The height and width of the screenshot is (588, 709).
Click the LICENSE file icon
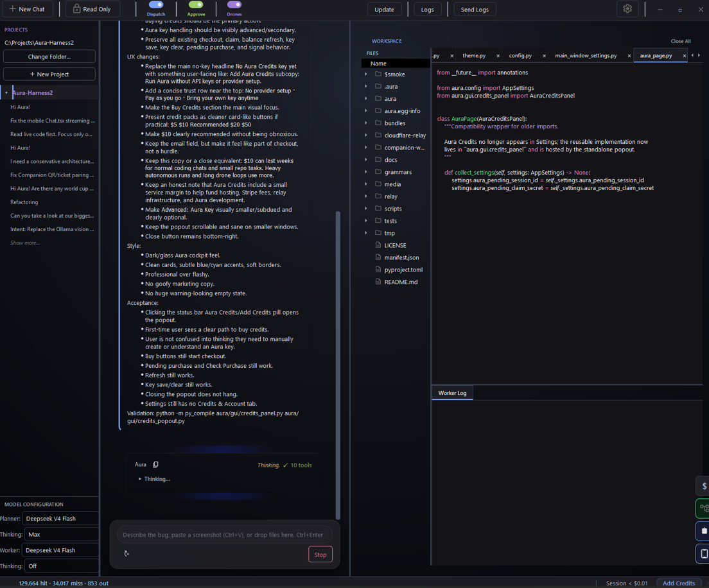point(378,245)
